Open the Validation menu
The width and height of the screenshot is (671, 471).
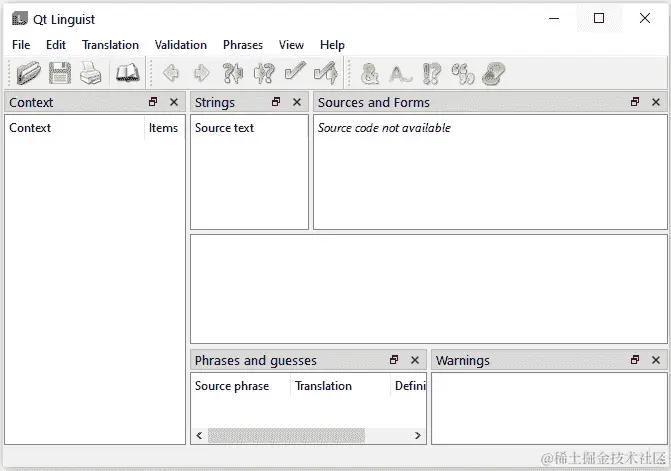181,45
